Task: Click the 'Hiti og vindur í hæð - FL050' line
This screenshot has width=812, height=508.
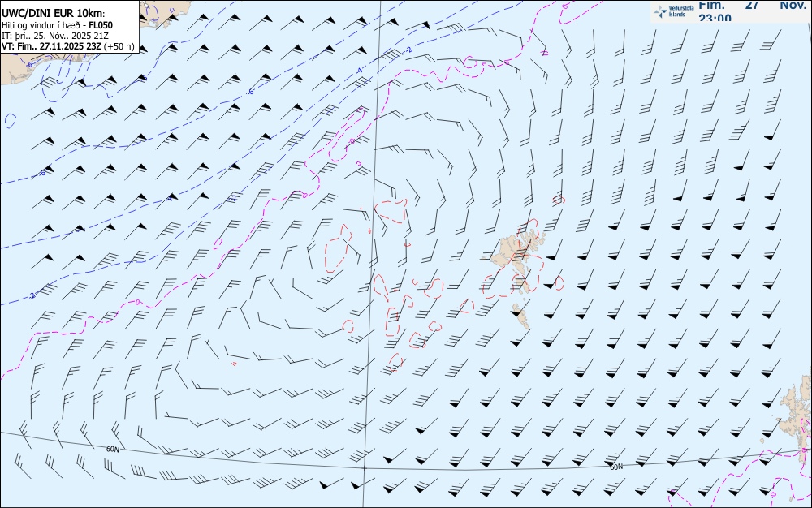Action: (x=57, y=25)
